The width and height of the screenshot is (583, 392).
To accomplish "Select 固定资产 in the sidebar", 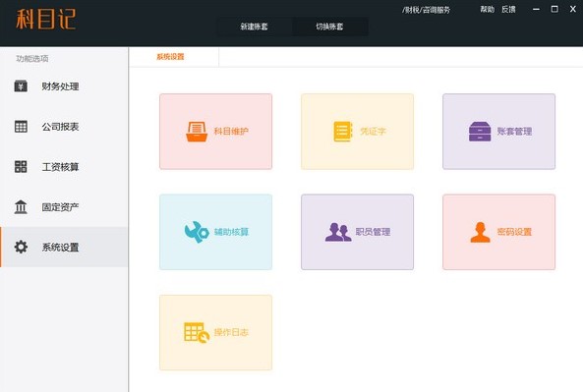I will click(64, 207).
